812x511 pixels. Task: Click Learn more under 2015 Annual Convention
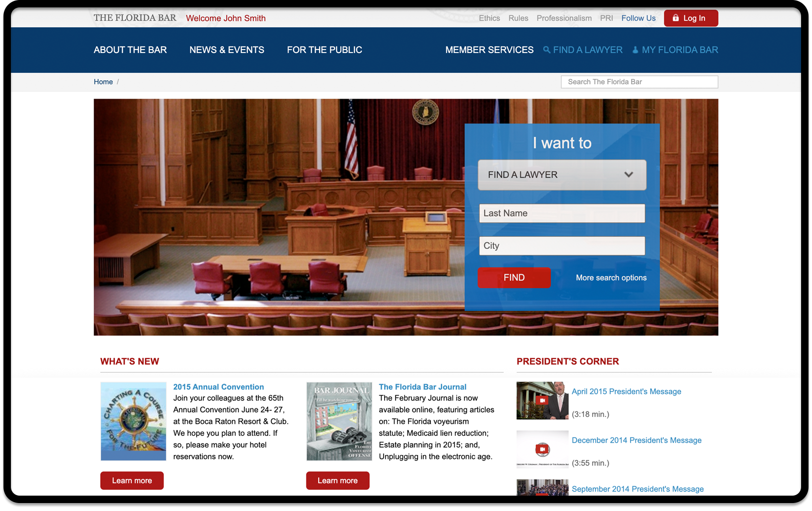(x=132, y=480)
